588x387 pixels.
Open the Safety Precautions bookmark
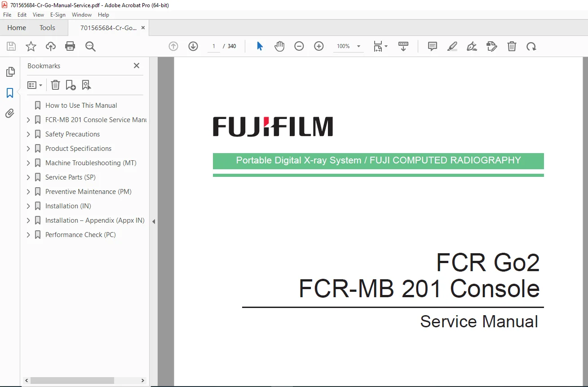[x=72, y=134]
